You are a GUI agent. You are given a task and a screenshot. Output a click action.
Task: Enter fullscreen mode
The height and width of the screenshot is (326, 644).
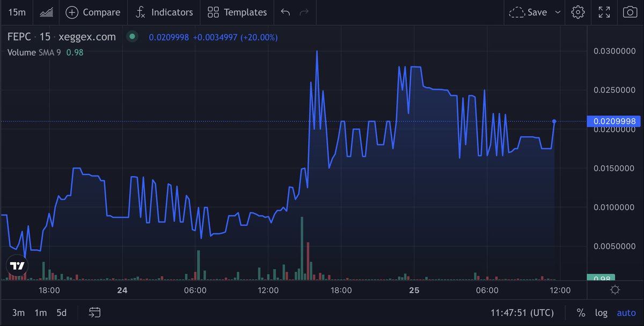click(x=604, y=12)
